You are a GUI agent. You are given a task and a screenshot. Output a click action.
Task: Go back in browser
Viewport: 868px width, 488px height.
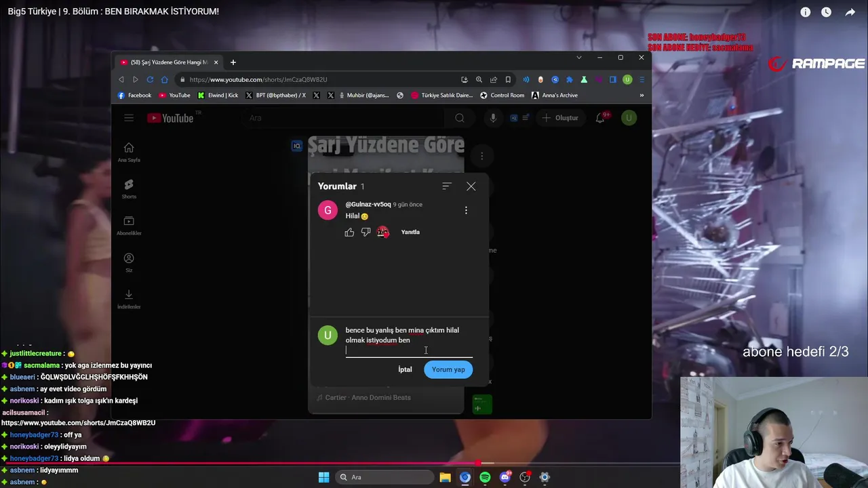pos(121,79)
